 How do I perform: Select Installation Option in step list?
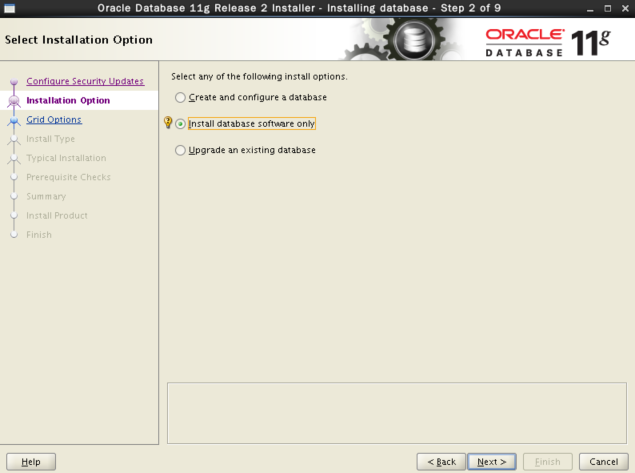click(68, 101)
